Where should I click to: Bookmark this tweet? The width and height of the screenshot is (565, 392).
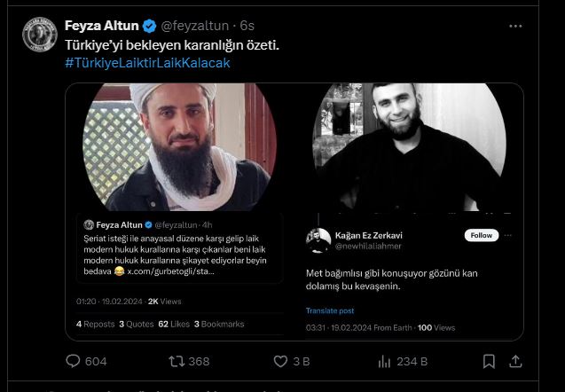[x=489, y=362]
